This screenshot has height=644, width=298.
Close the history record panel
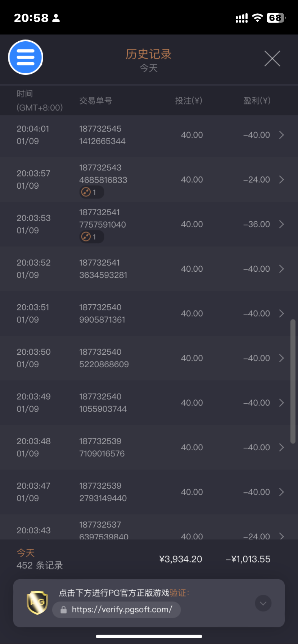[x=272, y=59]
